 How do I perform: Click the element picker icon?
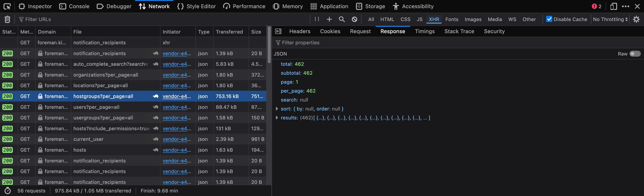pos(7,6)
